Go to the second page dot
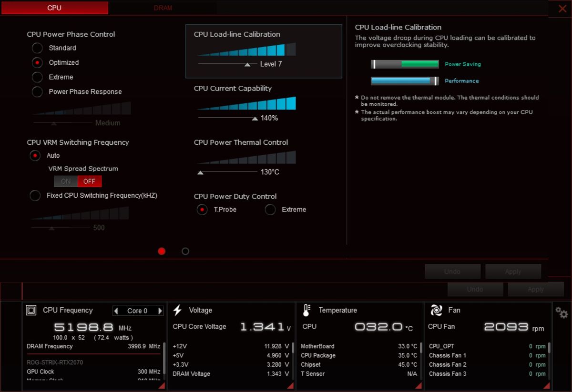The height and width of the screenshot is (392, 572). click(x=185, y=251)
